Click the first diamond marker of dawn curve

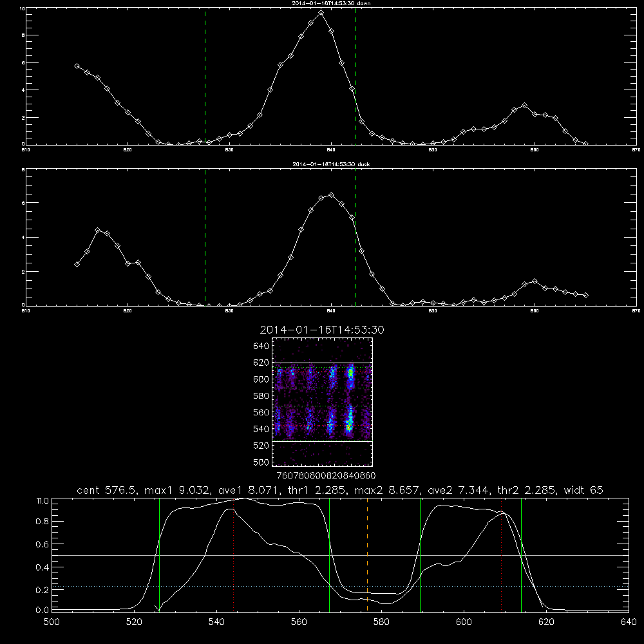77,66
